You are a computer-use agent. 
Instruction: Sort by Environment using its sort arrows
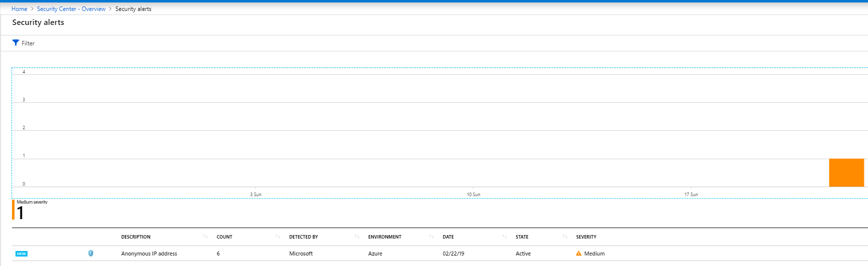point(431,237)
